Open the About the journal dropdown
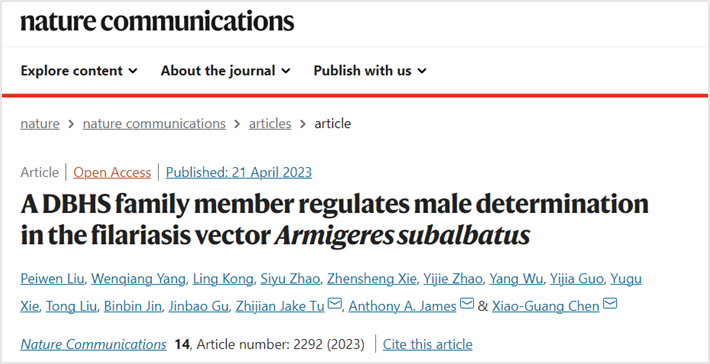The image size is (710, 364). click(225, 71)
